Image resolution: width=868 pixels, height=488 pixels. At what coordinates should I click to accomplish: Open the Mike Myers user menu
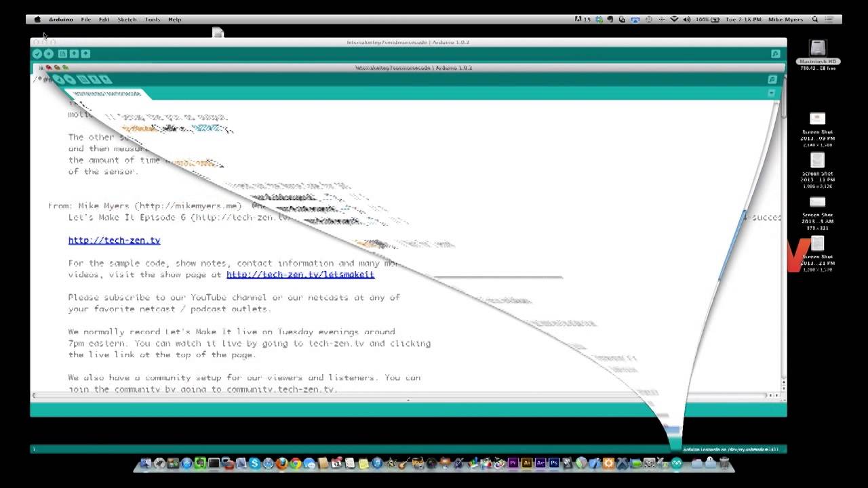point(787,20)
